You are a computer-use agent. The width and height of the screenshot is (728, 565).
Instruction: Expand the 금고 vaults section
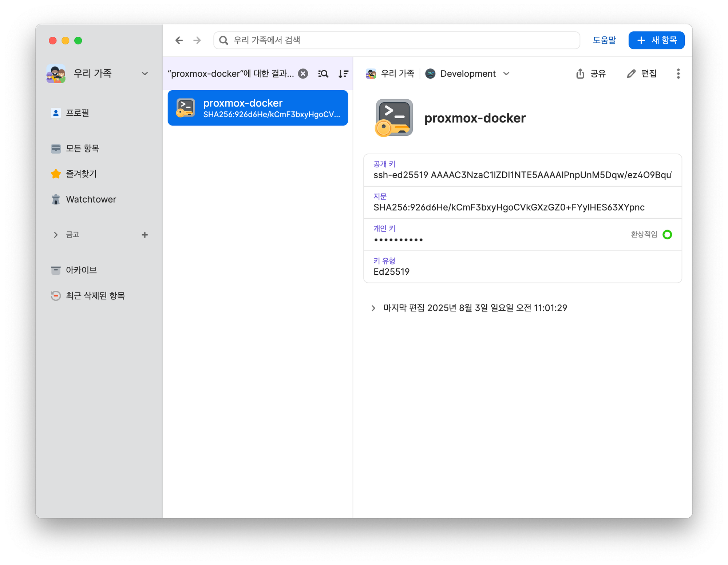[x=56, y=235]
